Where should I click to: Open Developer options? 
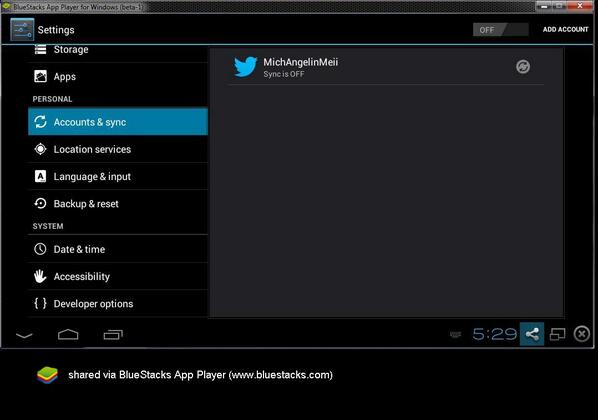pos(118,304)
